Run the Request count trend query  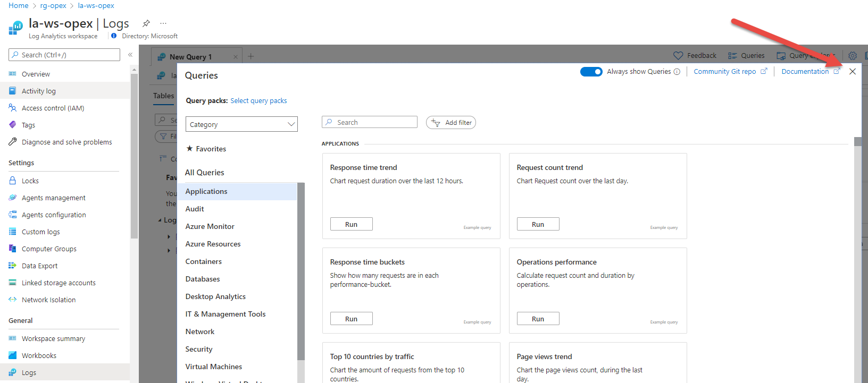(538, 224)
